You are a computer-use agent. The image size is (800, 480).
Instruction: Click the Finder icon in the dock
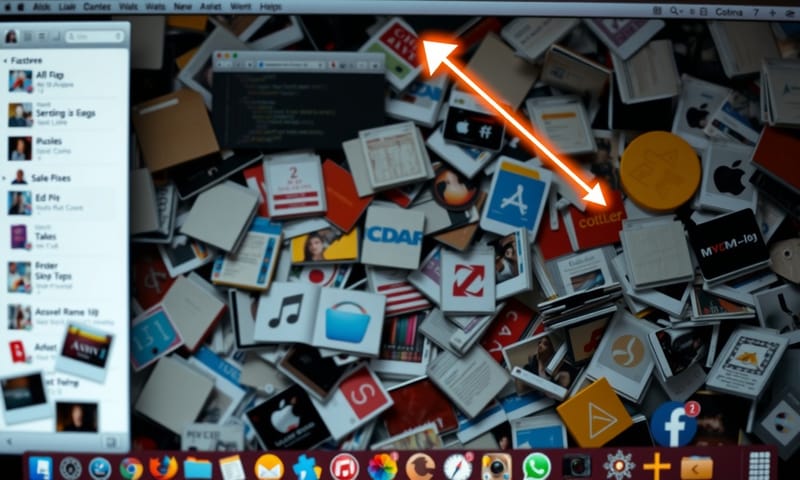coord(41,467)
